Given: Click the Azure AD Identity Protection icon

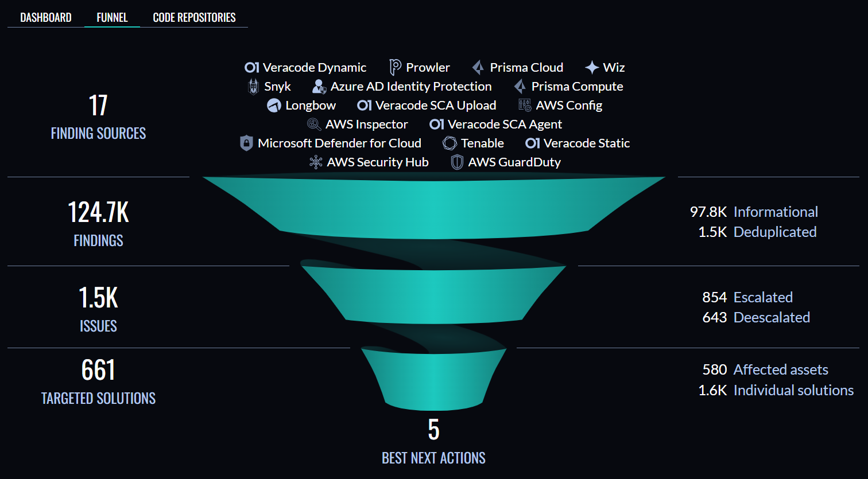Looking at the screenshot, I should click(x=319, y=87).
